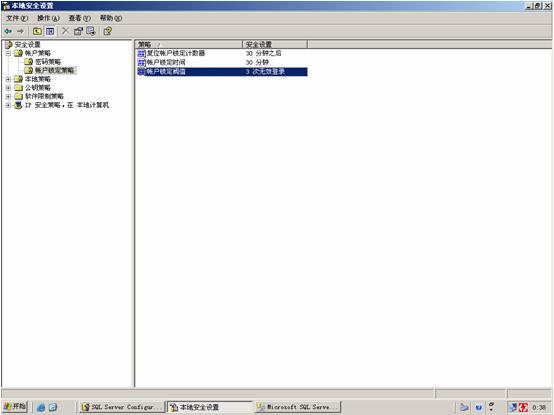Screen dimensions: 554x415
Task: Click the red tray icon near clock
Action: click(523, 407)
